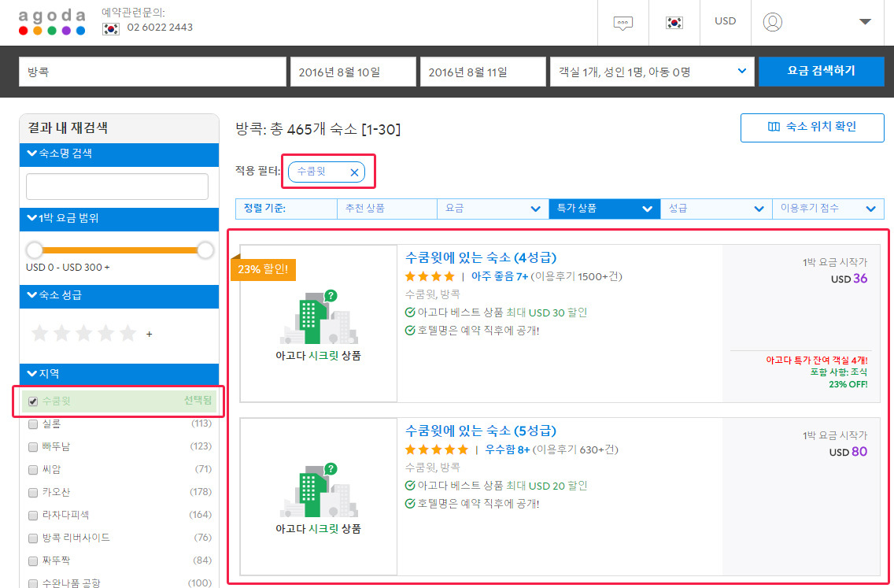
Task: Select the third star in 숙소 성급 filter
Action: point(83,333)
